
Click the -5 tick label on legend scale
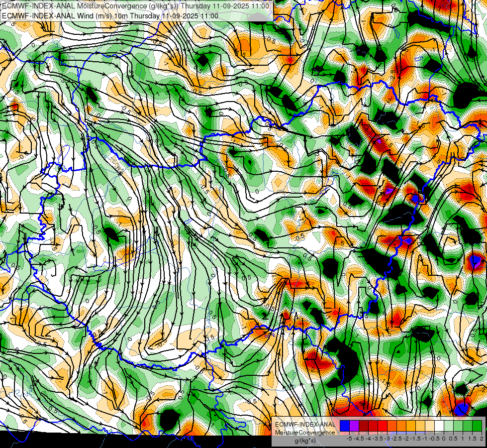(349, 439)
